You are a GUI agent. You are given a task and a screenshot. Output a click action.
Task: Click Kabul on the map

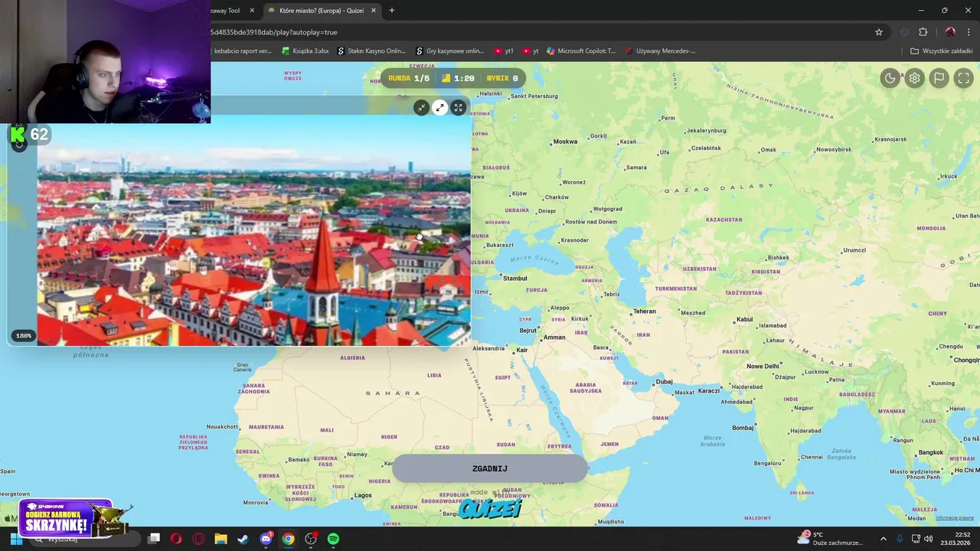[744, 320]
